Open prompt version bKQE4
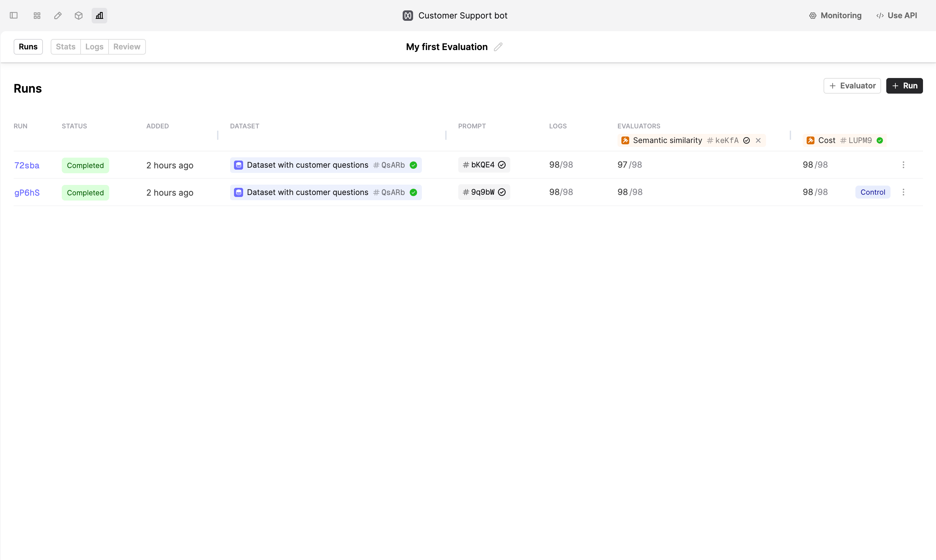The image size is (936, 560). click(x=484, y=164)
